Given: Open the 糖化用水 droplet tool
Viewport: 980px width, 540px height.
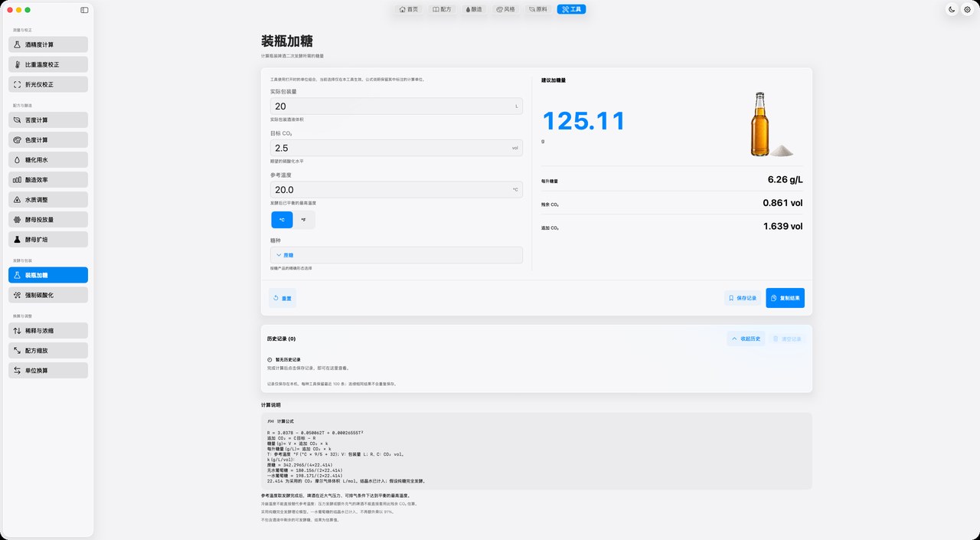Looking at the screenshot, I should tap(48, 160).
